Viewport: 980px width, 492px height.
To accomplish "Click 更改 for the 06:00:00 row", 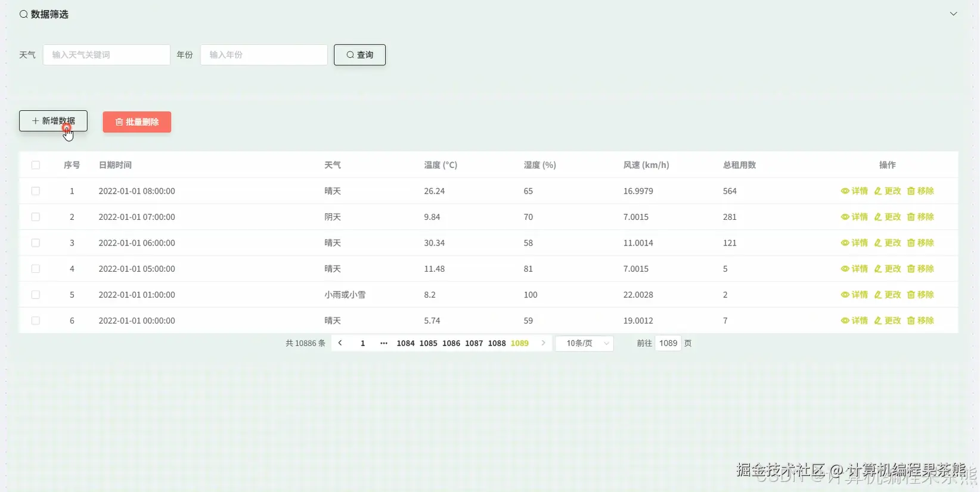I will click(x=888, y=243).
